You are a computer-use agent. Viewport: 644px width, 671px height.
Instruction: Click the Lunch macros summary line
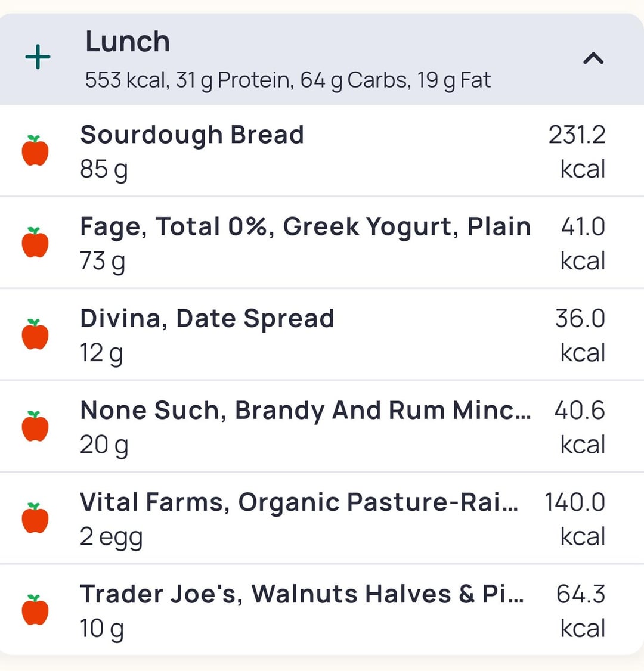[287, 80]
